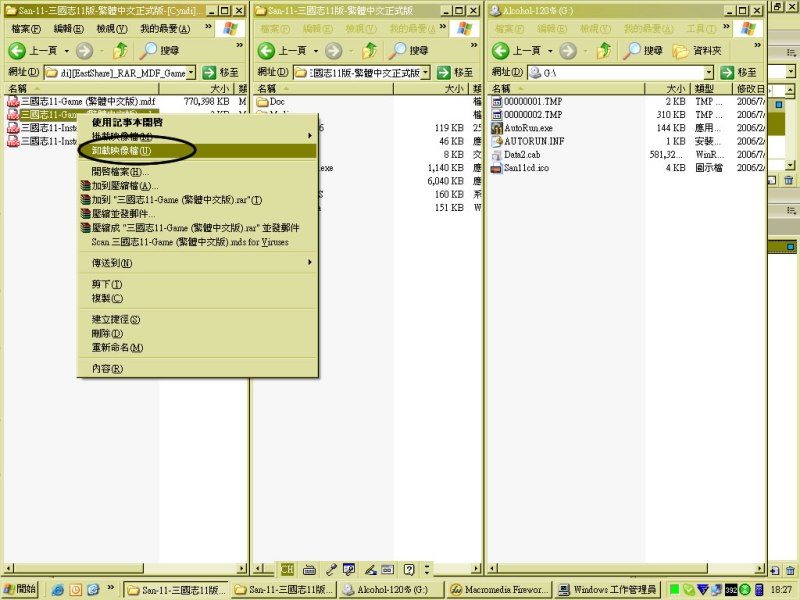Open Search in second explorer window

click(408, 51)
